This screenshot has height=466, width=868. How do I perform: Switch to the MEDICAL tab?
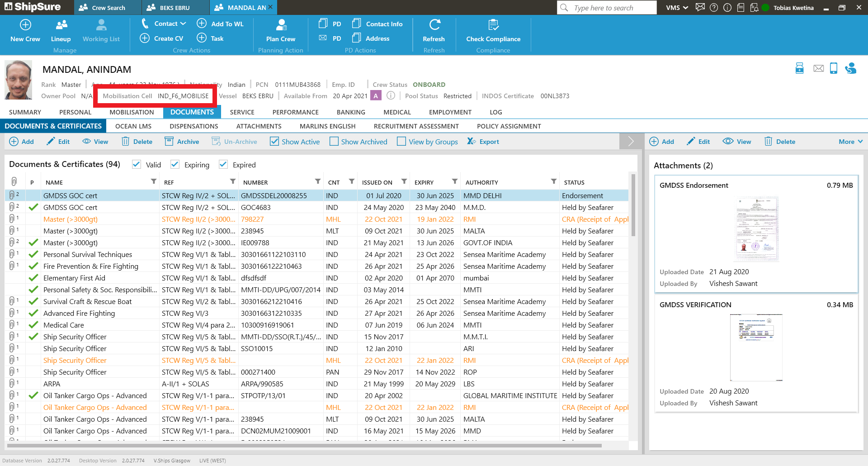pyautogui.click(x=397, y=112)
